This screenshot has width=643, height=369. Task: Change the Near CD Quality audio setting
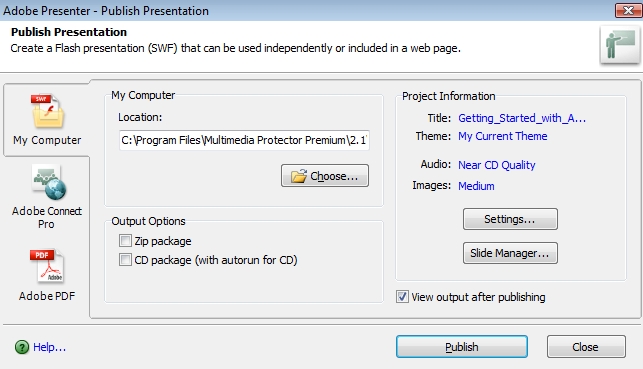[x=497, y=165]
